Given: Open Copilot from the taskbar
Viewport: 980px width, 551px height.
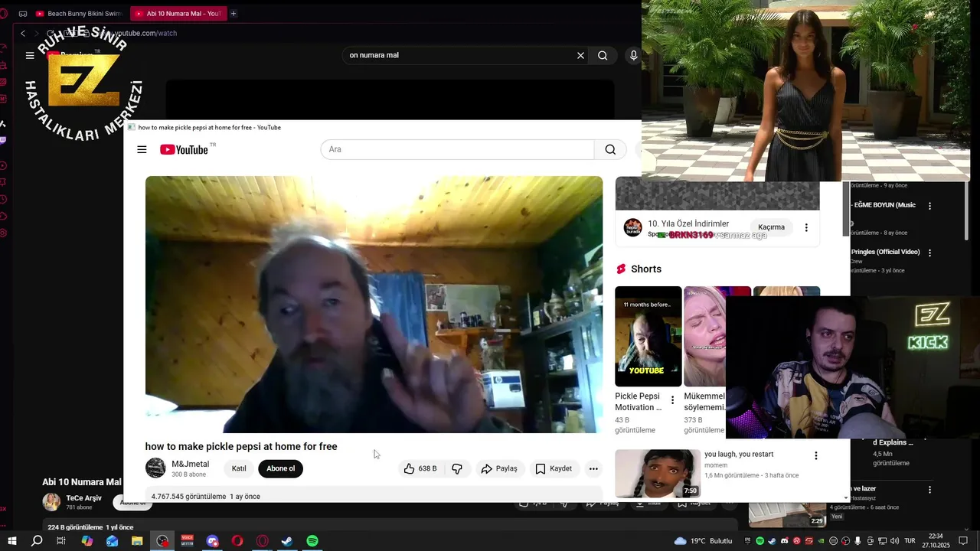Looking at the screenshot, I should pos(87,541).
